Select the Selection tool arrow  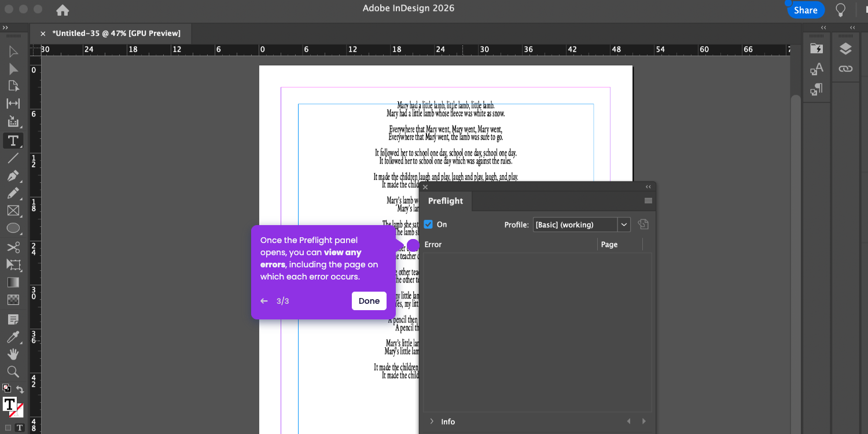point(13,52)
